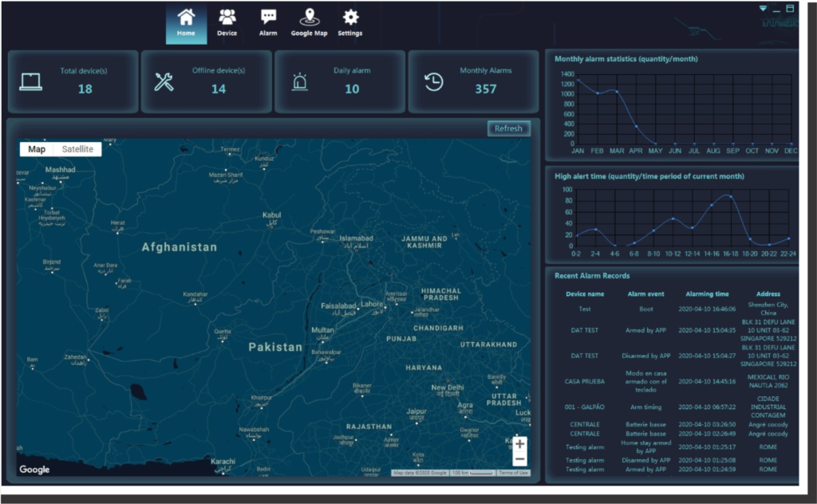Screen dimensions: 817x504
Task: Select the Map view type
Action: coord(37,149)
